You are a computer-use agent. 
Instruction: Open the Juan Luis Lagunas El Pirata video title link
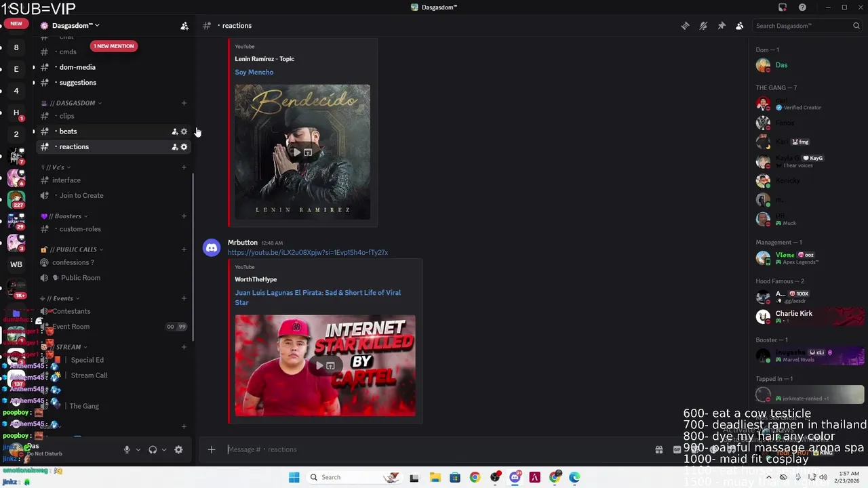pyautogui.click(x=318, y=298)
